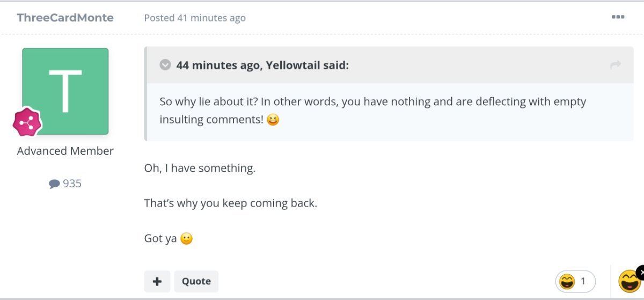This screenshot has width=644, height=300.
Task: Click the speech bubble posts icon
Action: coord(54,184)
